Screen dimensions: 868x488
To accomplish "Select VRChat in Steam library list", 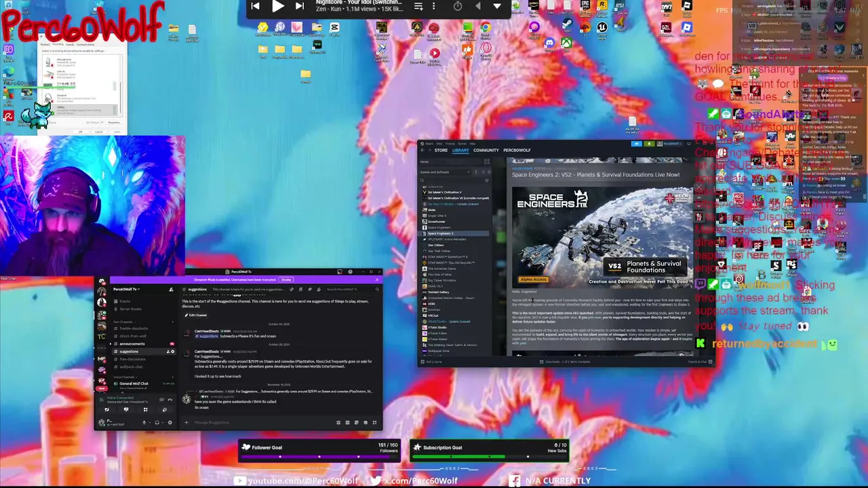I will (x=433, y=316).
